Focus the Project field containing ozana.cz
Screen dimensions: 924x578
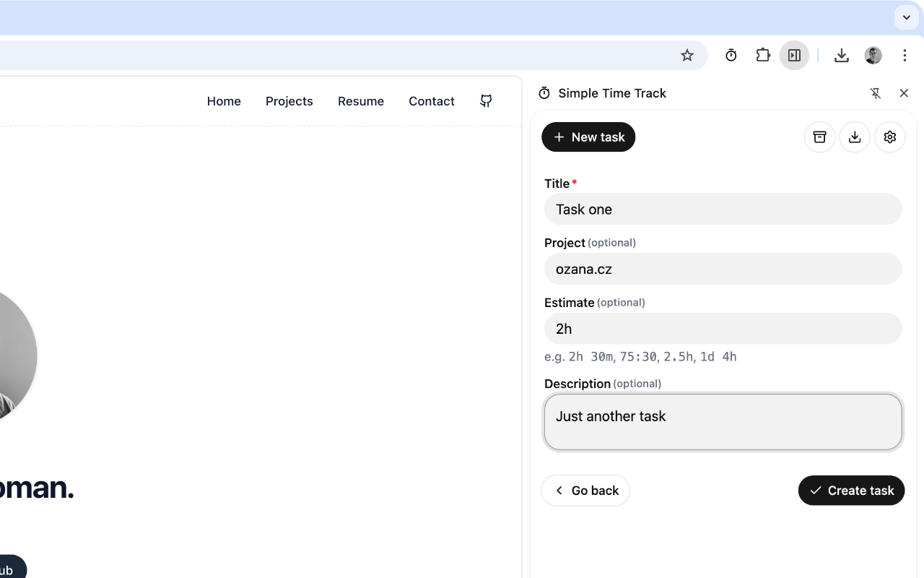coord(723,269)
